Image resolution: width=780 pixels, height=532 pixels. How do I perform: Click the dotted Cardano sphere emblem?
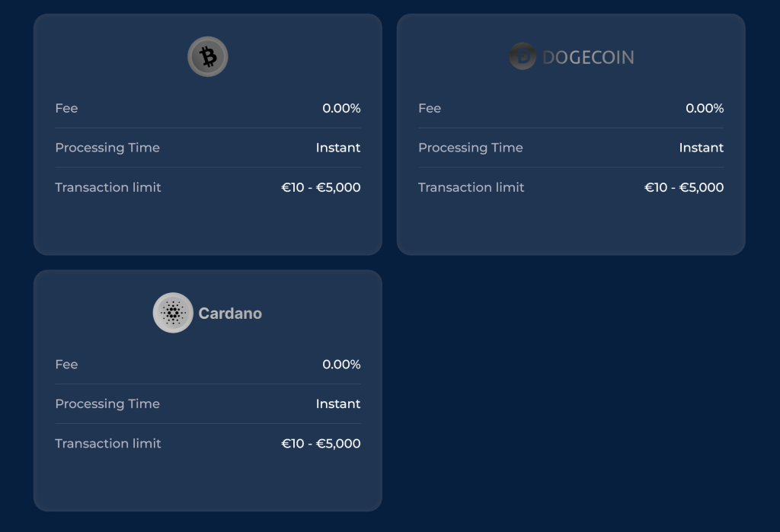click(x=173, y=313)
